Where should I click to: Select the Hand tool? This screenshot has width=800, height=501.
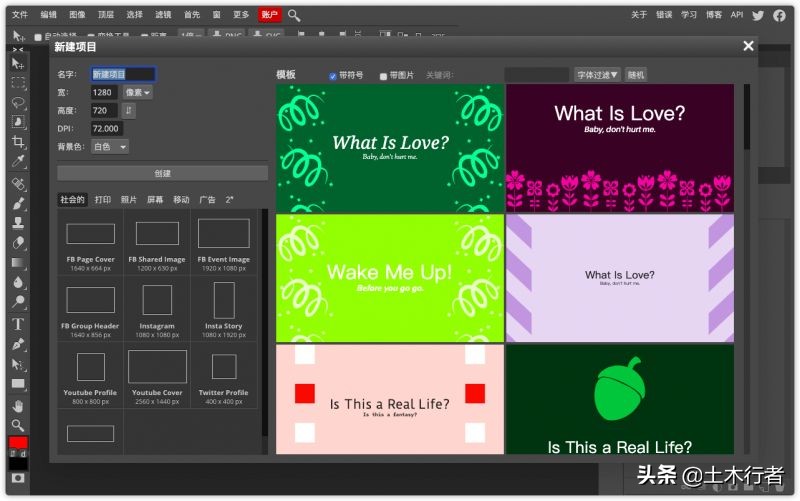pyautogui.click(x=18, y=406)
